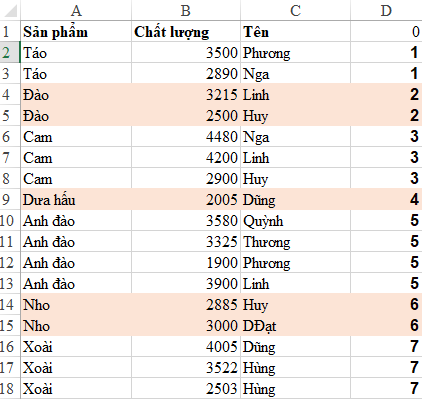
Task: Click cell D1 containing 0
Action: [x=386, y=32]
